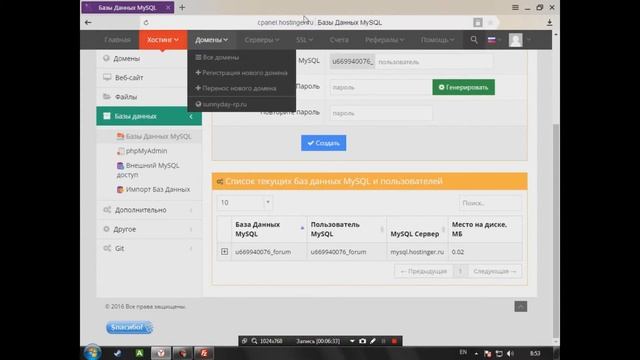Focus the Пароль input field
The width and height of the screenshot is (640, 360).
coord(380,87)
